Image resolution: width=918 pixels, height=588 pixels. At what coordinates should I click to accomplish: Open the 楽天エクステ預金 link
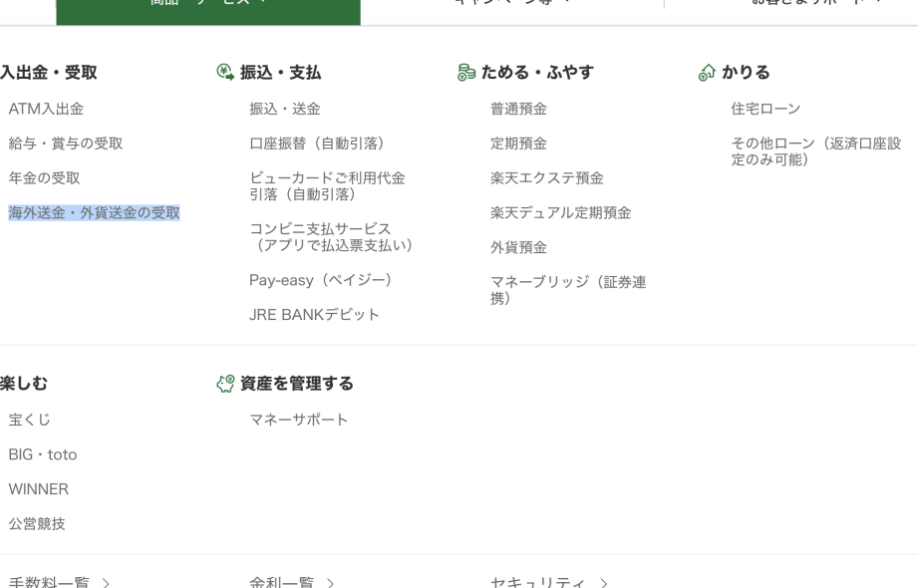coord(546,178)
